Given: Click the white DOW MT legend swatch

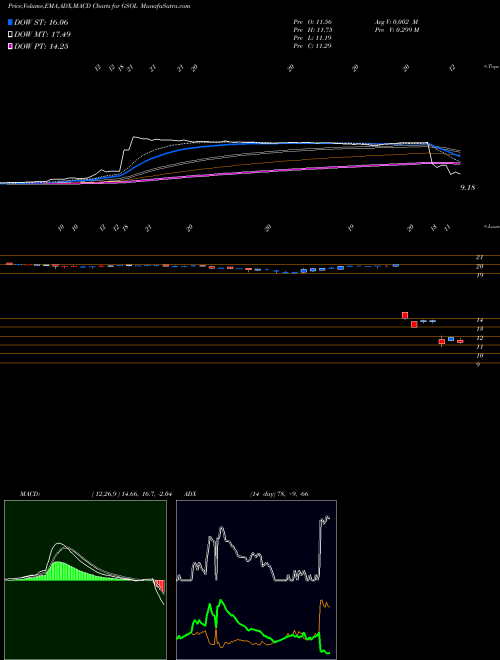Looking at the screenshot, I should pyautogui.click(x=10, y=35).
